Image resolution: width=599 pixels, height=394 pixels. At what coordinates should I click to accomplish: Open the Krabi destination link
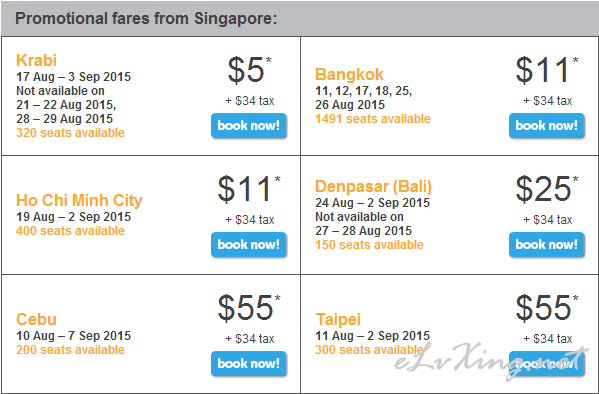pyautogui.click(x=36, y=60)
